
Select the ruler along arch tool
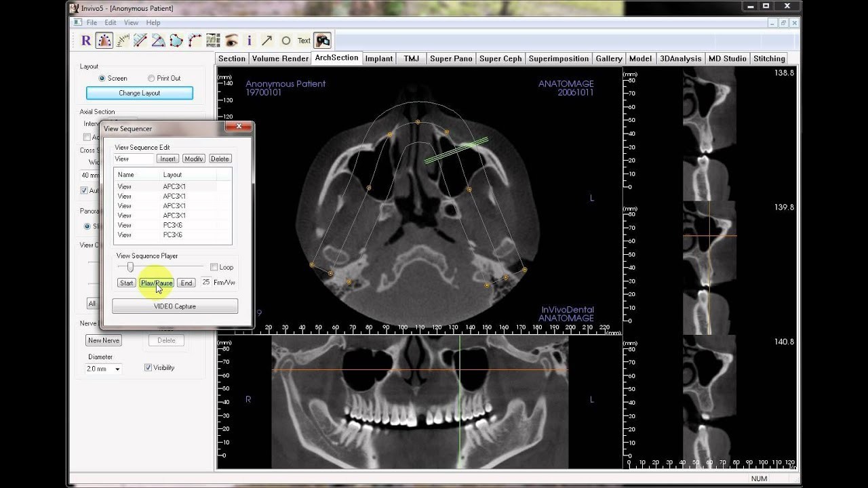122,41
